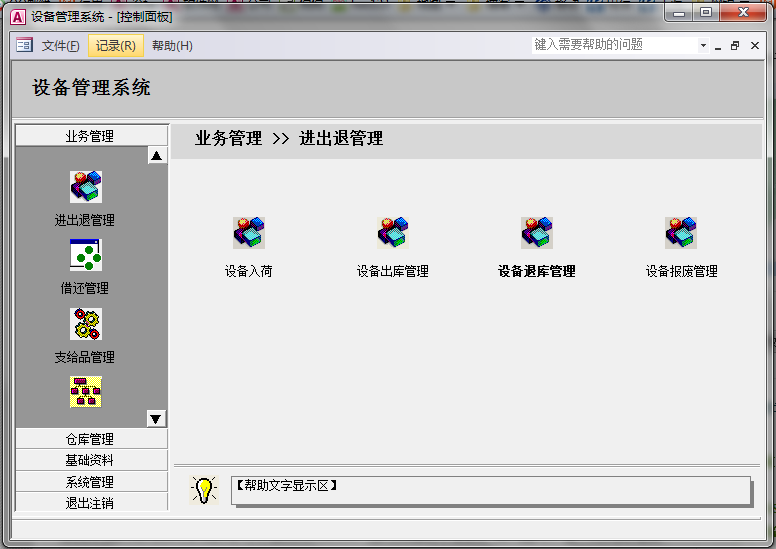This screenshot has width=776, height=549.
Task: Click the form control icon left of 文件
Action: (x=24, y=46)
